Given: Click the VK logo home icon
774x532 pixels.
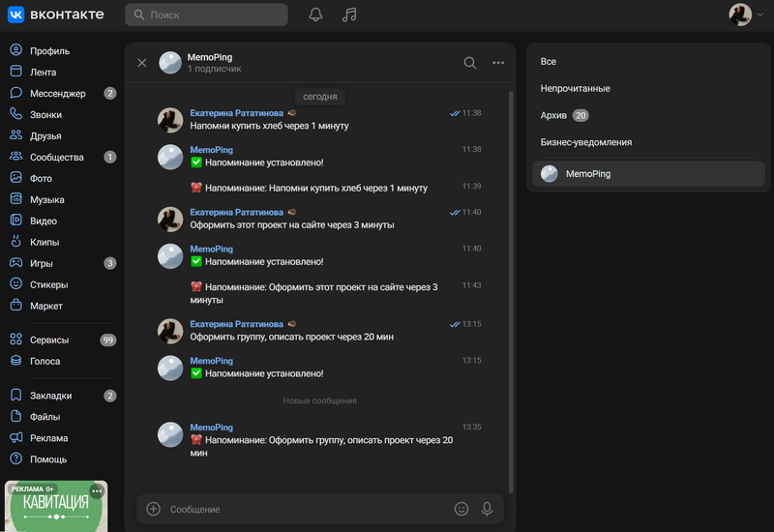Looking at the screenshot, I should point(16,15).
